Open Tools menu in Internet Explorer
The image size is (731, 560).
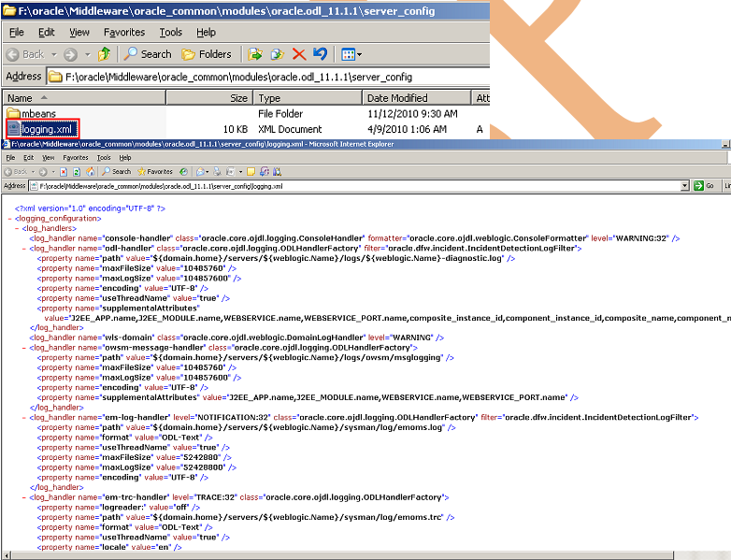(104, 158)
